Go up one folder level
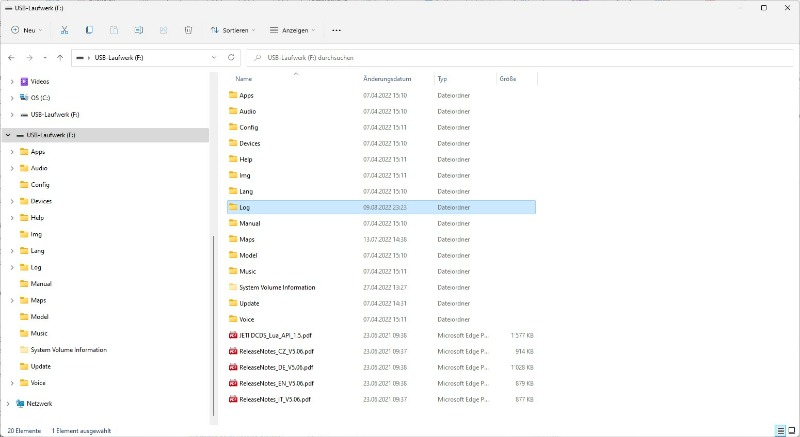Screen dimensions: 800x437 (61, 58)
